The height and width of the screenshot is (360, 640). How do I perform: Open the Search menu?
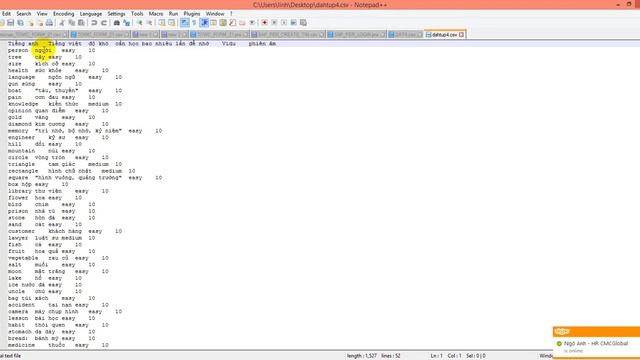click(24, 13)
